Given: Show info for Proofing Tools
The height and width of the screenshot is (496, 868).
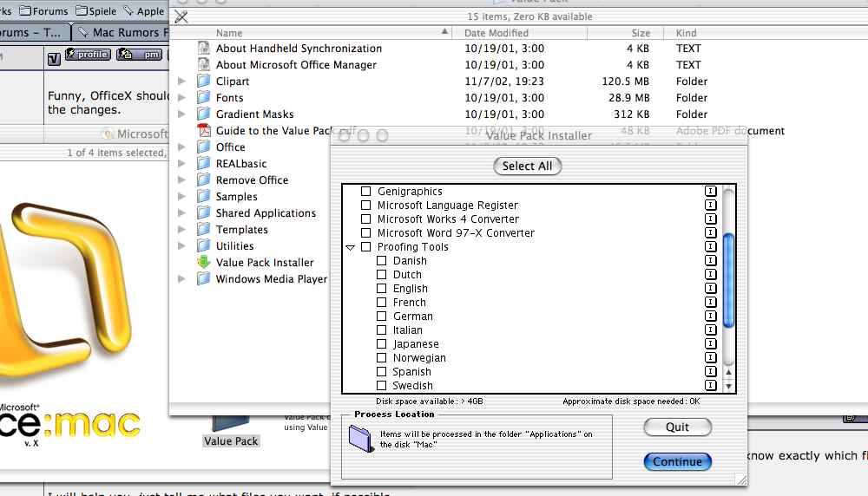Looking at the screenshot, I should pos(710,246).
